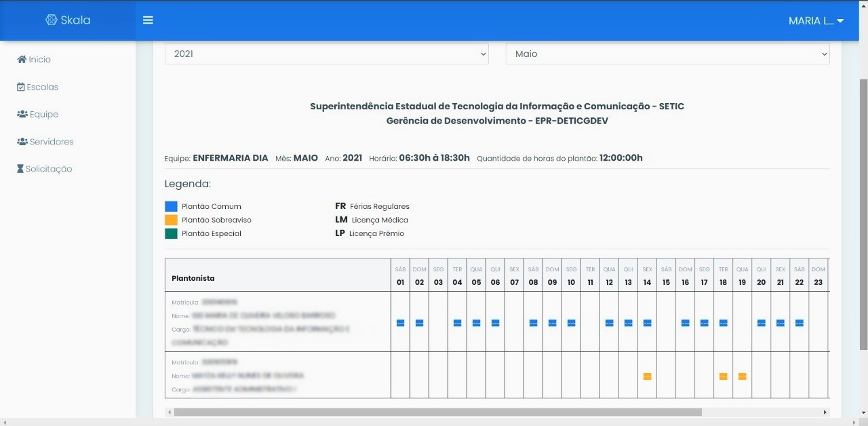Go to Escalas in sidebar
Image resolution: width=868 pixels, height=426 pixels.
[x=42, y=87]
